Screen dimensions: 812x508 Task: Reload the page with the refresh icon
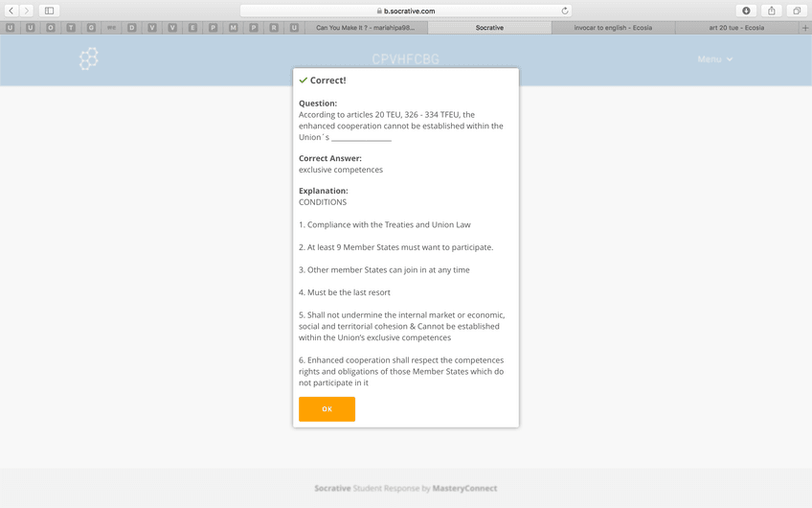pyautogui.click(x=564, y=11)
